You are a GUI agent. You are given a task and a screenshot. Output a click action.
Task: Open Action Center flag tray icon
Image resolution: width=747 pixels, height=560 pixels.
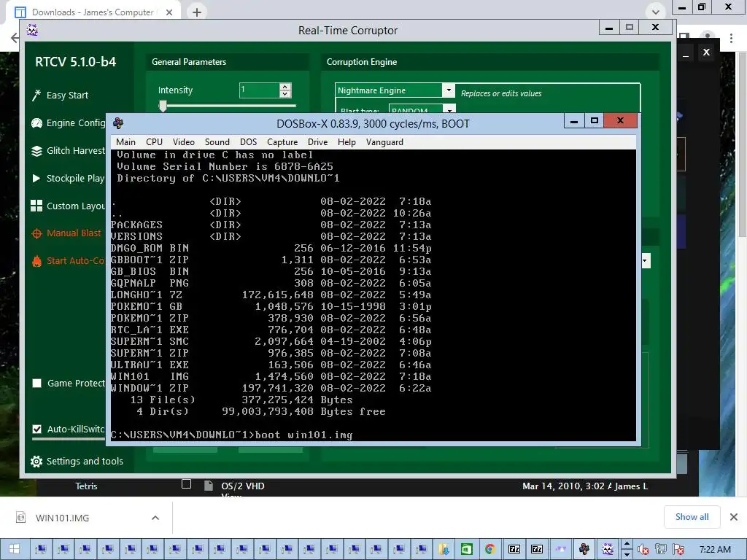[678, 550]
